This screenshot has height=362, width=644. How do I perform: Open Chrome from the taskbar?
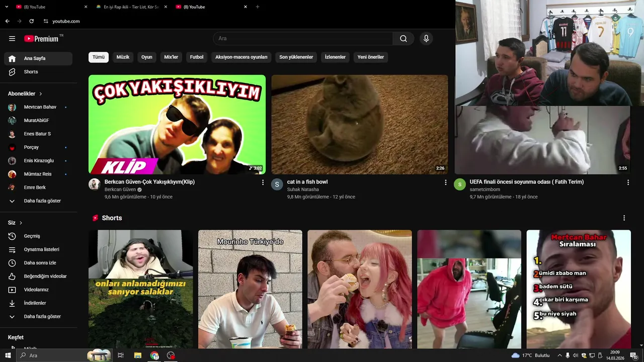(154, 355)
